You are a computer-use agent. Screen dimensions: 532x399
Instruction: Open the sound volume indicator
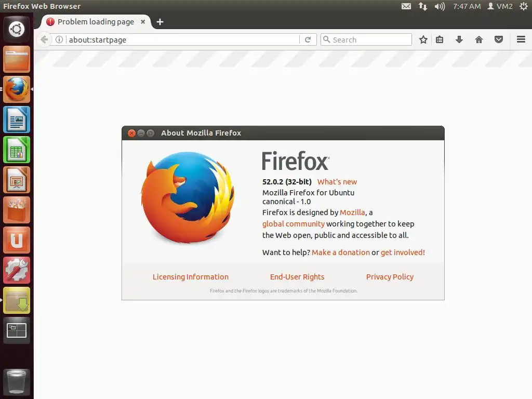(x=440, y=6)
